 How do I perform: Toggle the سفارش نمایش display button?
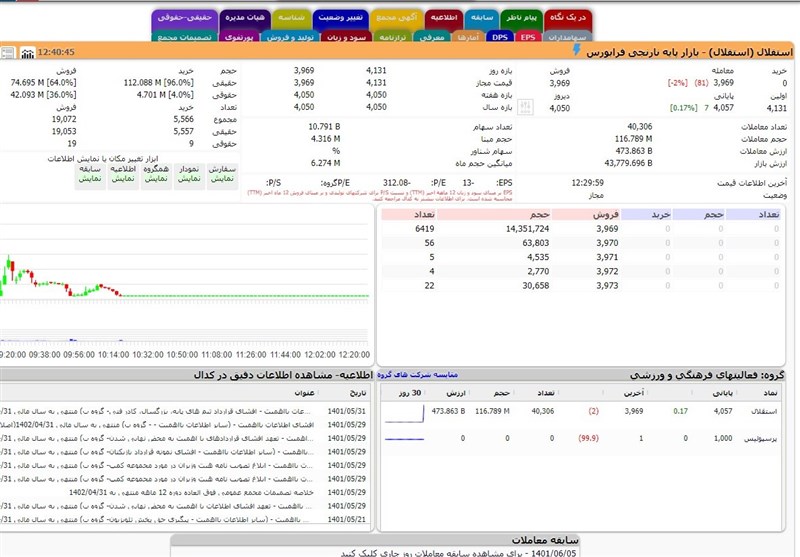pos(223,172)
